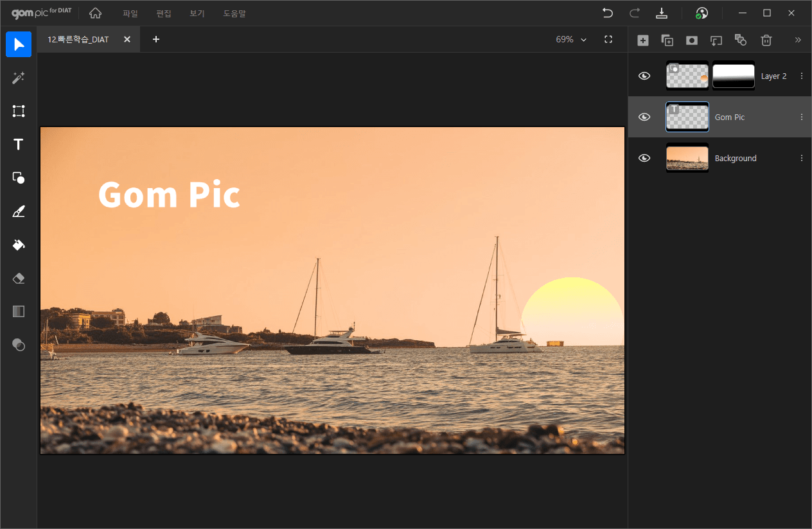
Task: Hide the Background layer
Action: click(x=644, y=158)
